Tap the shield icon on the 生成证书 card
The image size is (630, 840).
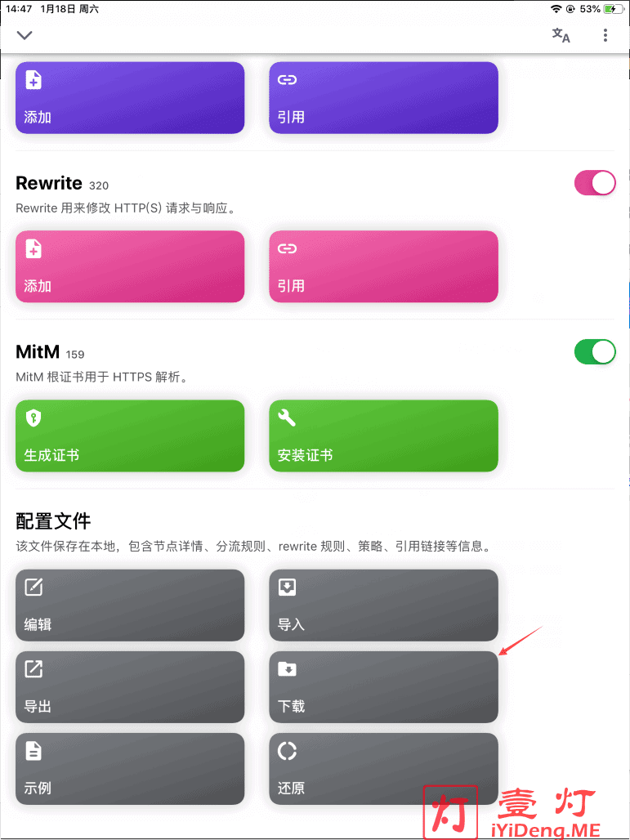(34, 418)
